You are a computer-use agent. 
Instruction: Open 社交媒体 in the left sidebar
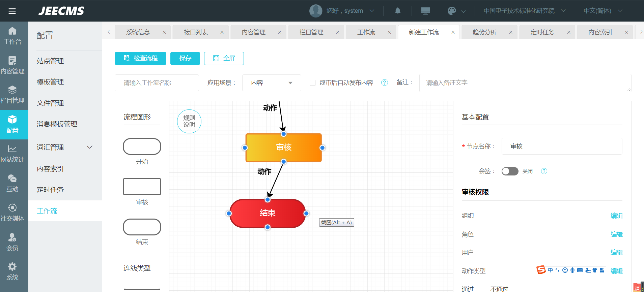[12, 213]
